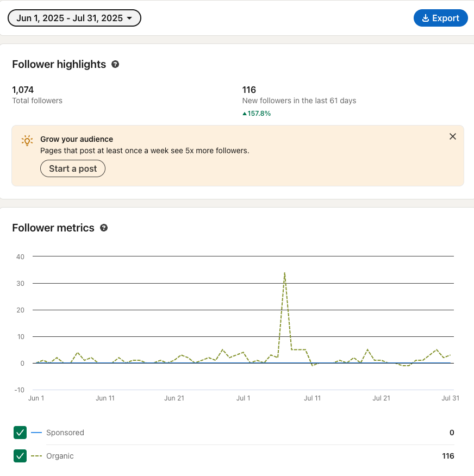Click the Jul 11 label on the x-axis
This screenshot has width=474, height=476.
pyautogui.click(x=312, y=398)
